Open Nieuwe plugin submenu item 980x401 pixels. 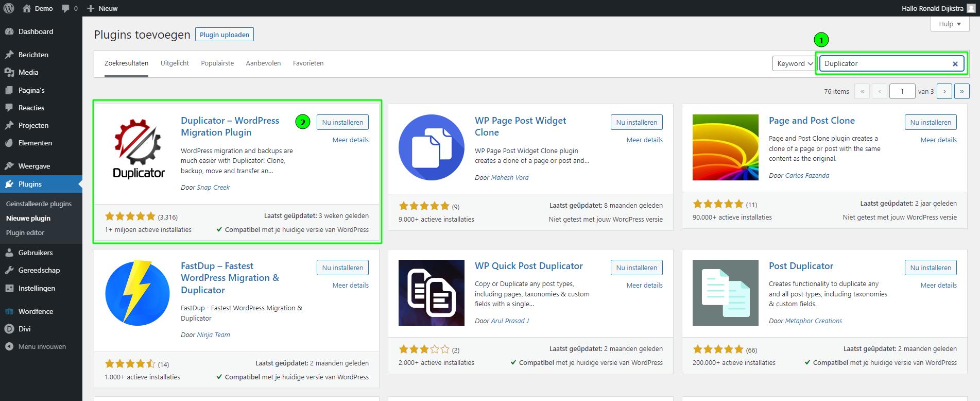[x=28, y=218]
